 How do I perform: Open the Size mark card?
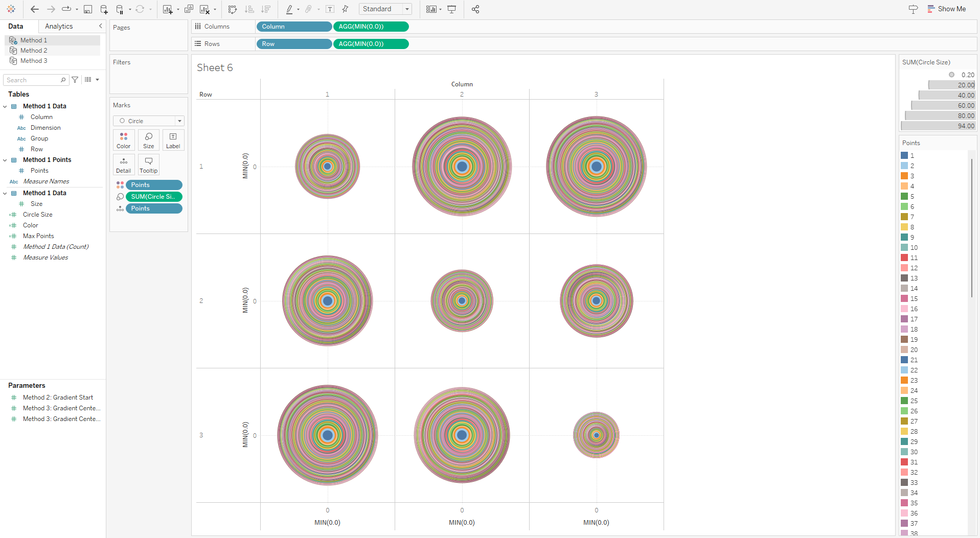[148, 139]
